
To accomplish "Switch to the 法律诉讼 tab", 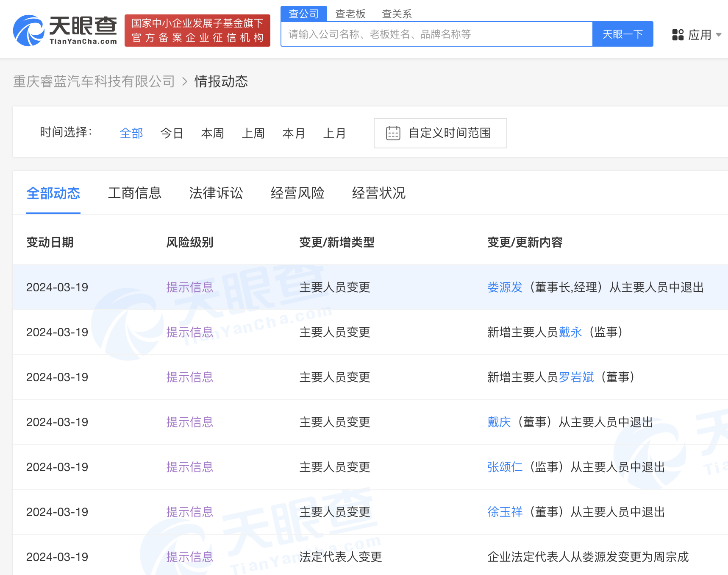I will click(x=216, y=193).
